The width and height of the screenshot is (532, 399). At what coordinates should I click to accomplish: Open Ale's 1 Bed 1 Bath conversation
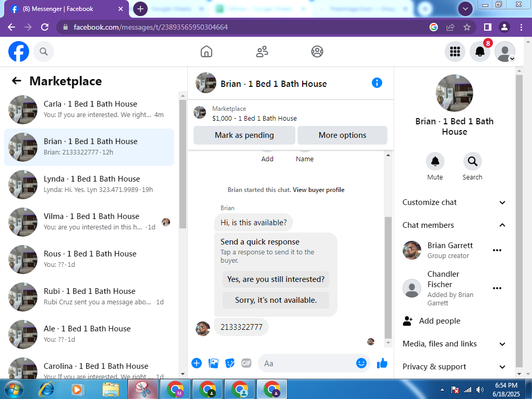[89, 334]
